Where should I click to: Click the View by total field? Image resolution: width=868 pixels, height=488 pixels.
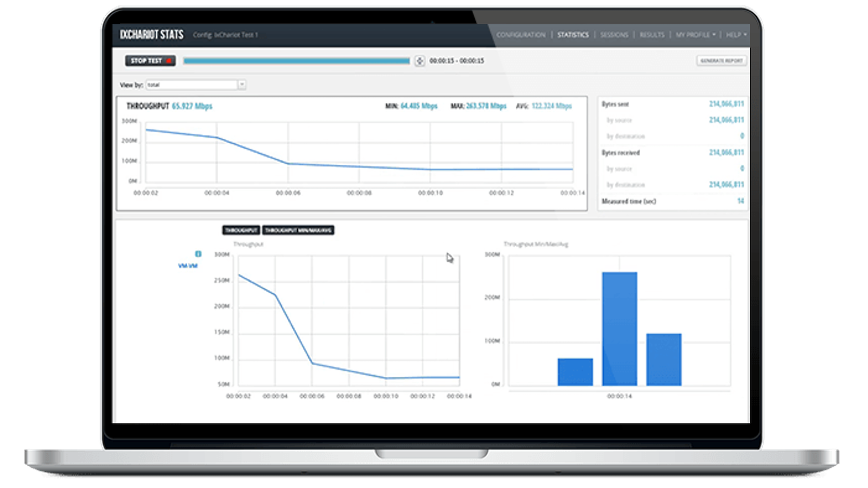192,85
